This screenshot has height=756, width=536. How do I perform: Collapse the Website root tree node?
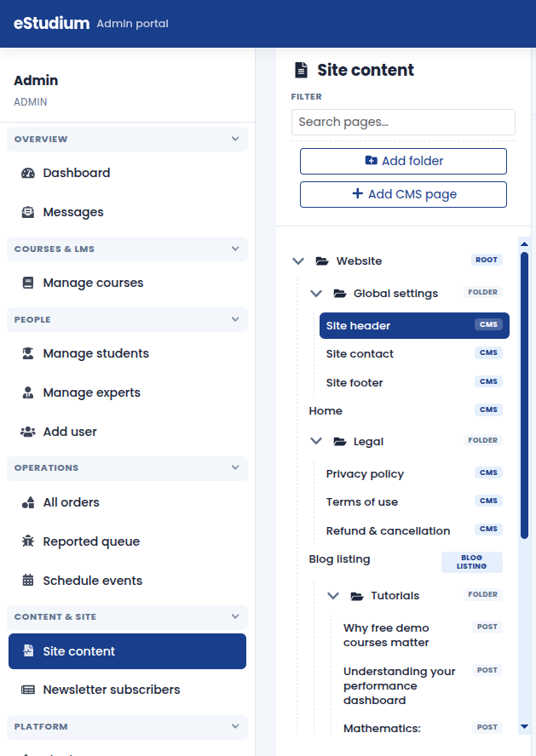298,261
